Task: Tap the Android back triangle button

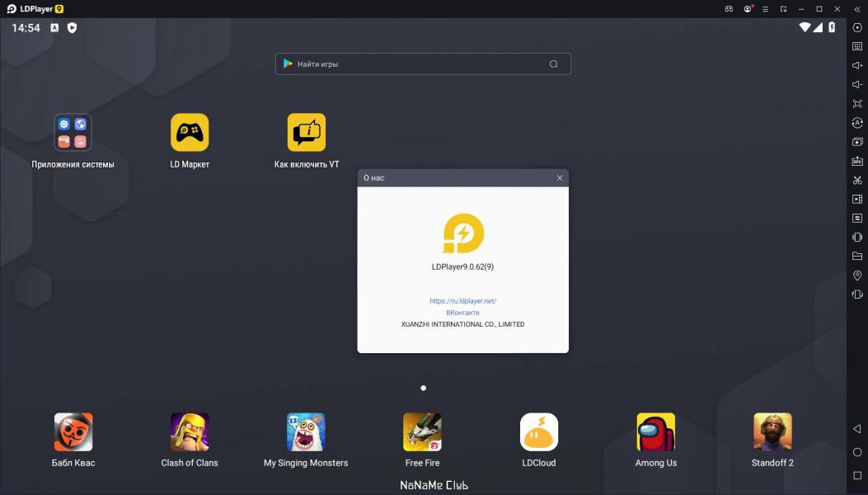Action: 857,428
